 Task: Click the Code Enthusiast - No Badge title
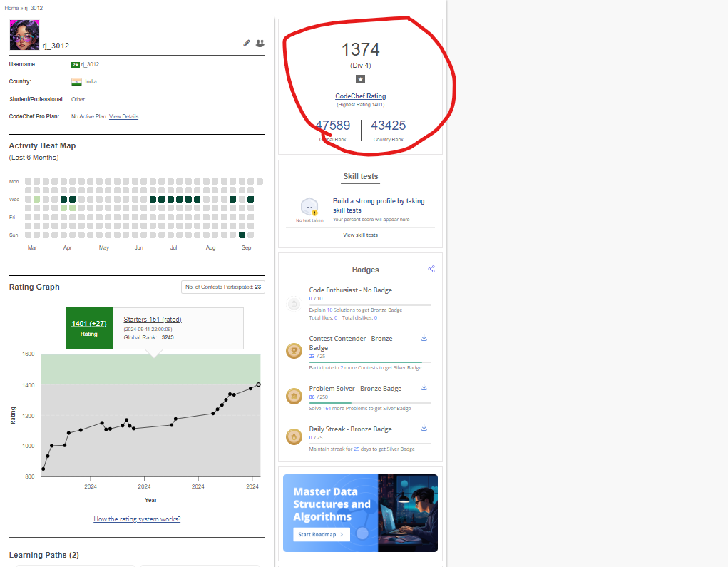pyautogui.click(x=351, y=290)
